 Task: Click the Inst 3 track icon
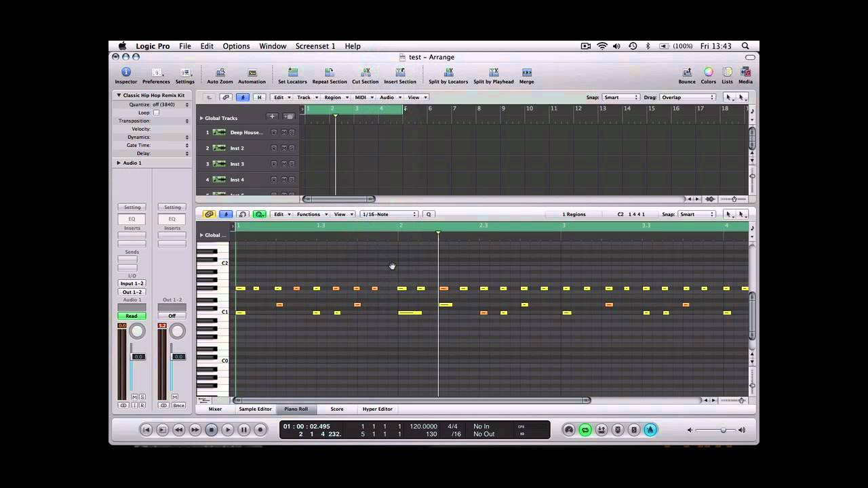[219, 164]
